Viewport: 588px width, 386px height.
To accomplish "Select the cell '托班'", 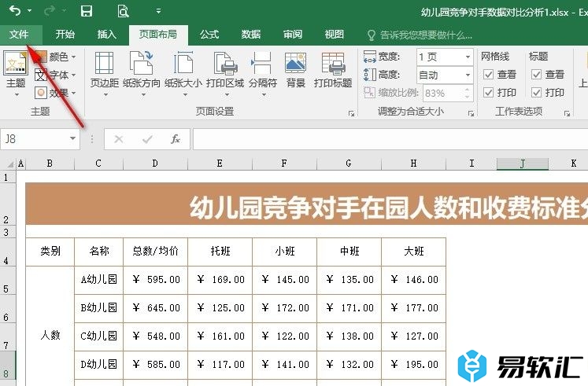I will [x=220, y=252].
